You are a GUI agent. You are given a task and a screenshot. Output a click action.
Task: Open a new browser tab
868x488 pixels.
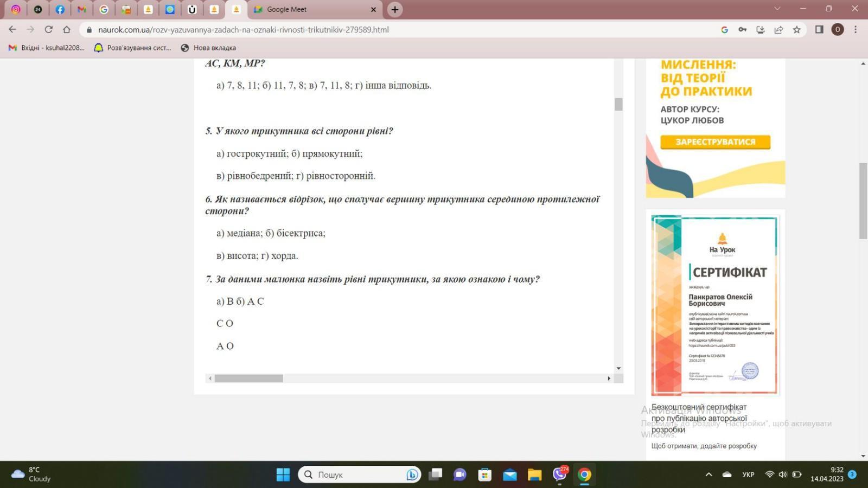click(x=395, y=9)
